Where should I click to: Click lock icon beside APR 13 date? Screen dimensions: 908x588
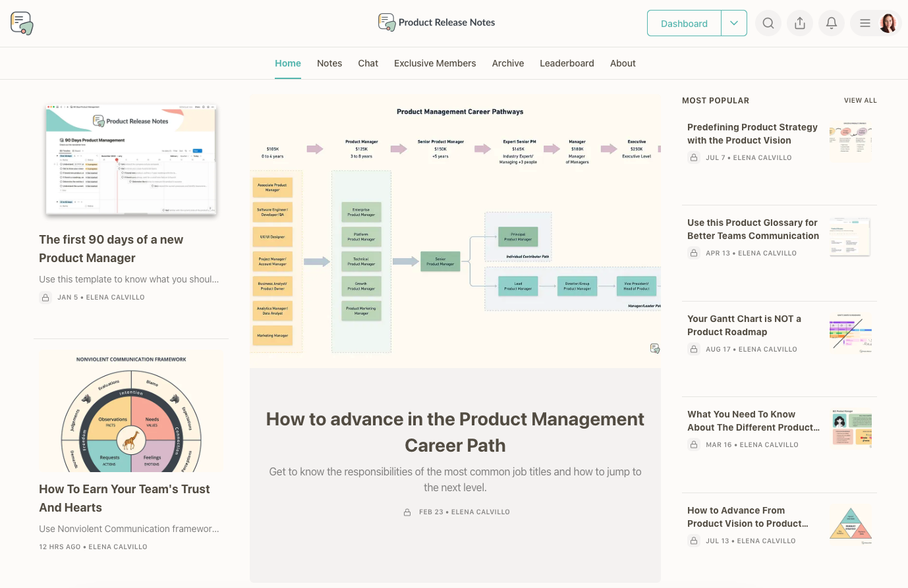tap(694, 254)
